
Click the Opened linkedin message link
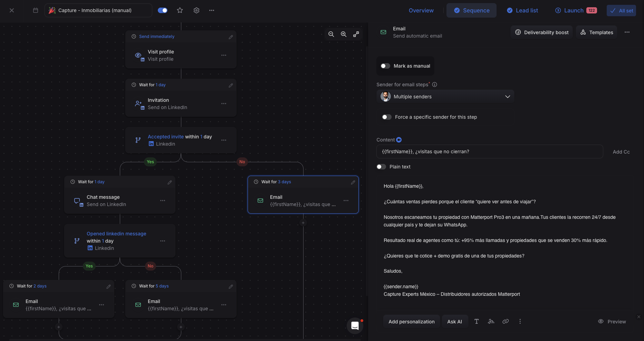click(116, 234)
